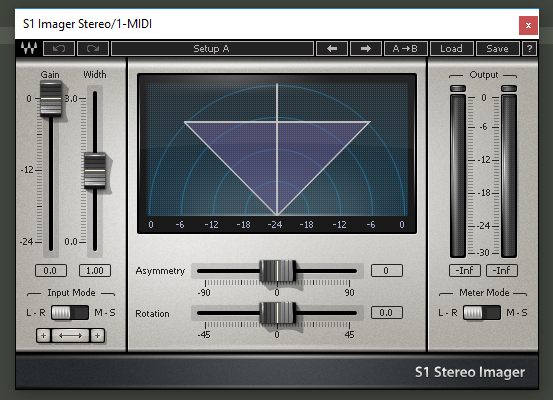Click the stereo vector display graph
Screen dimensions: 553x400
(277, 153)
